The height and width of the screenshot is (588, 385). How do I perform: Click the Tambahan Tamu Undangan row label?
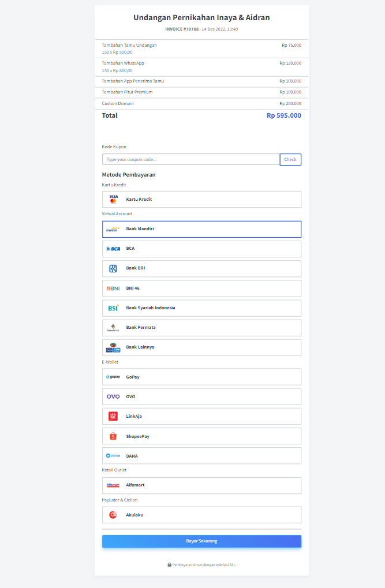[x=129, y=45]
